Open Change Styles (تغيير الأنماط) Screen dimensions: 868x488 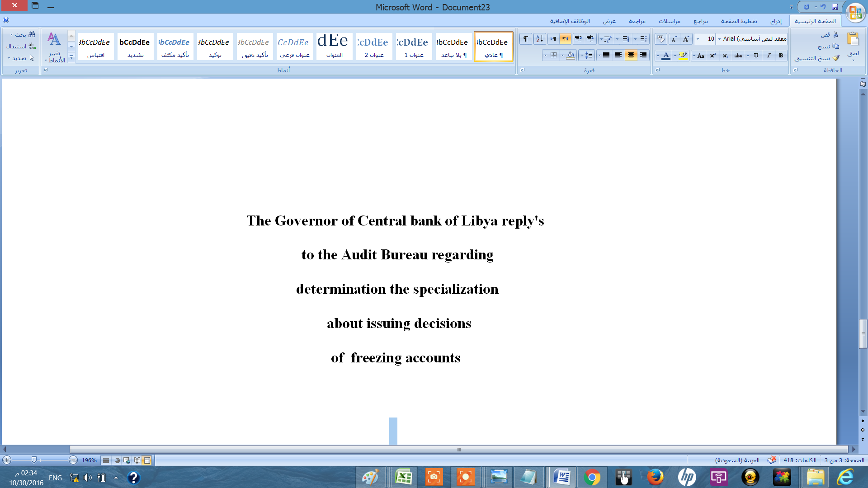[x=55, y=47]
